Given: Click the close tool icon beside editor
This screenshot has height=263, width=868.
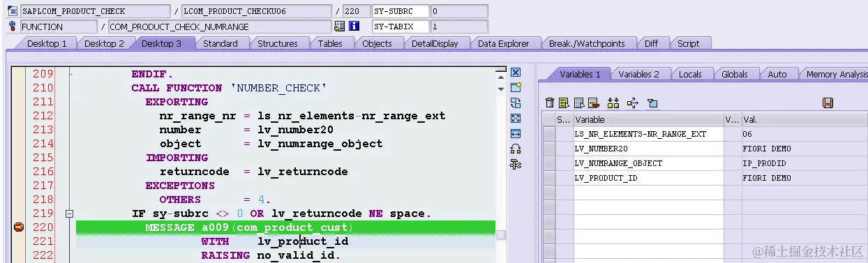Looking at the screenshot, I should point(516,73).
